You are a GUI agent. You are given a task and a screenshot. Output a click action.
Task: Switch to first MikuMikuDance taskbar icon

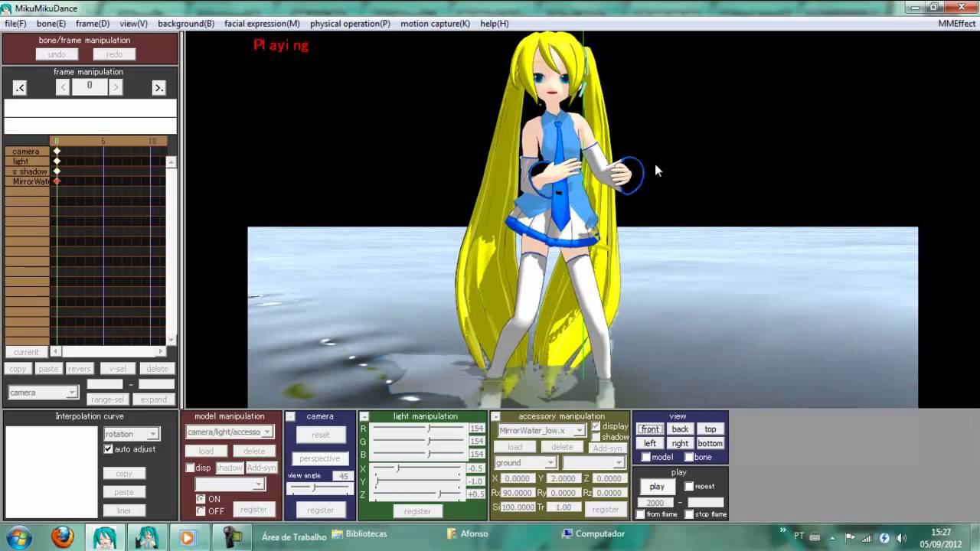pos(104,537)
